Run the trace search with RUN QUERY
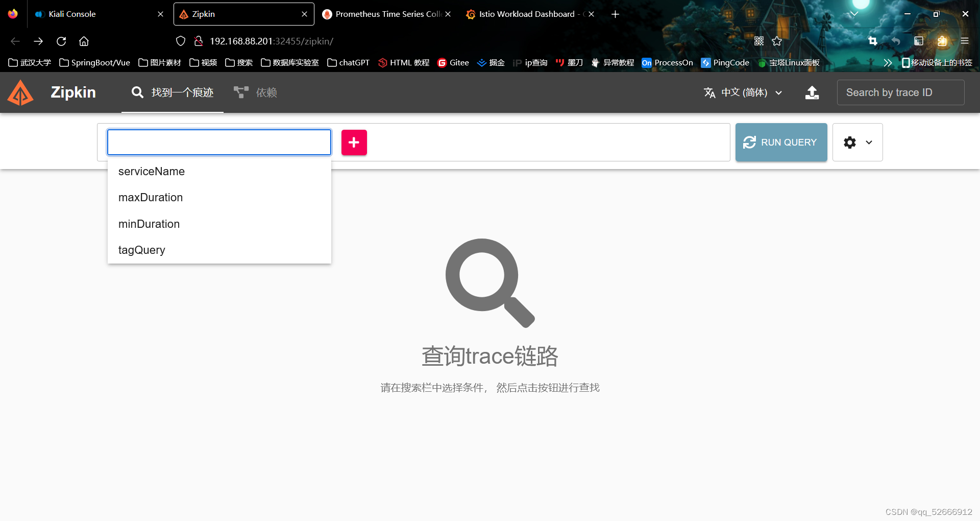The width and height of the screenshot is (980, 521). pos(781,143)
